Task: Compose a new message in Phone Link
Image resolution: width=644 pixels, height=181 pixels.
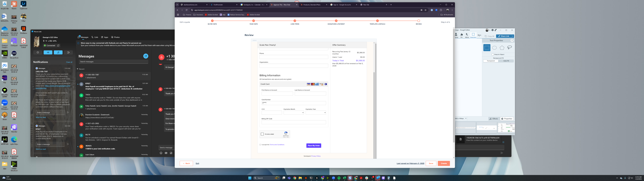Action: tap(146, 56)
